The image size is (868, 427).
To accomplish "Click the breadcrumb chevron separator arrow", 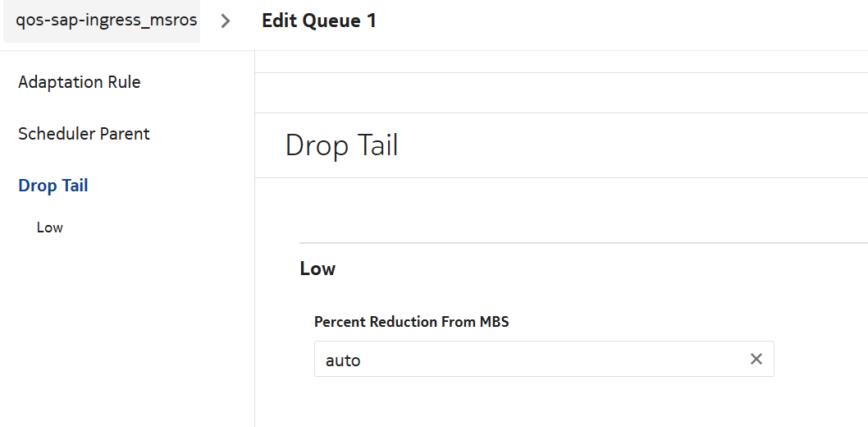I will pos(226,21).
